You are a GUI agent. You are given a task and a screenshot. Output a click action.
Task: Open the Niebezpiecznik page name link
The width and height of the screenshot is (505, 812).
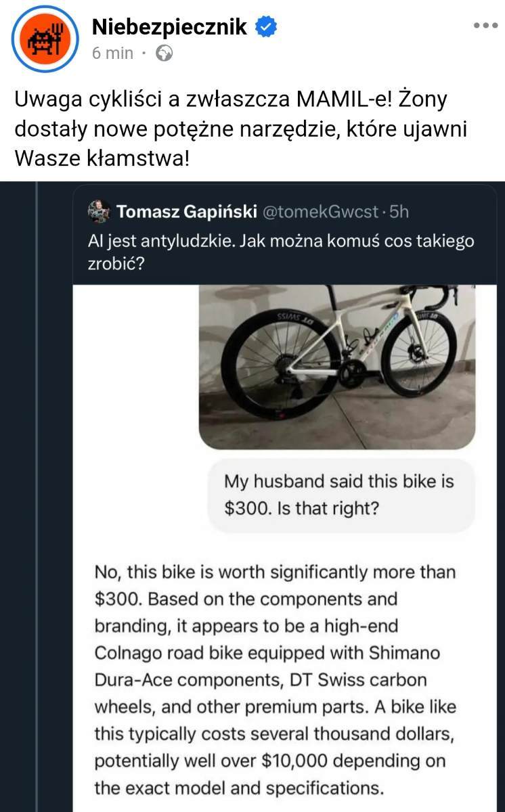point(169,28)
